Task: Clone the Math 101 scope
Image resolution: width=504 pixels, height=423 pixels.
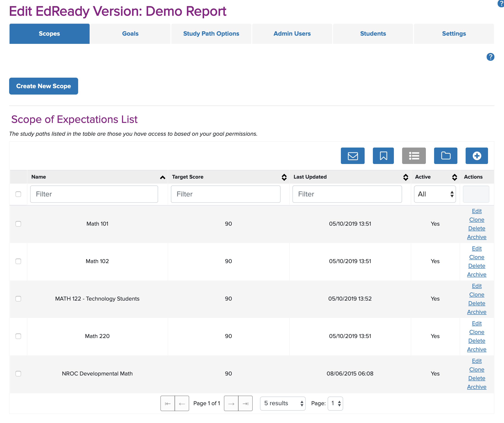Action: [x=477, y=219]
